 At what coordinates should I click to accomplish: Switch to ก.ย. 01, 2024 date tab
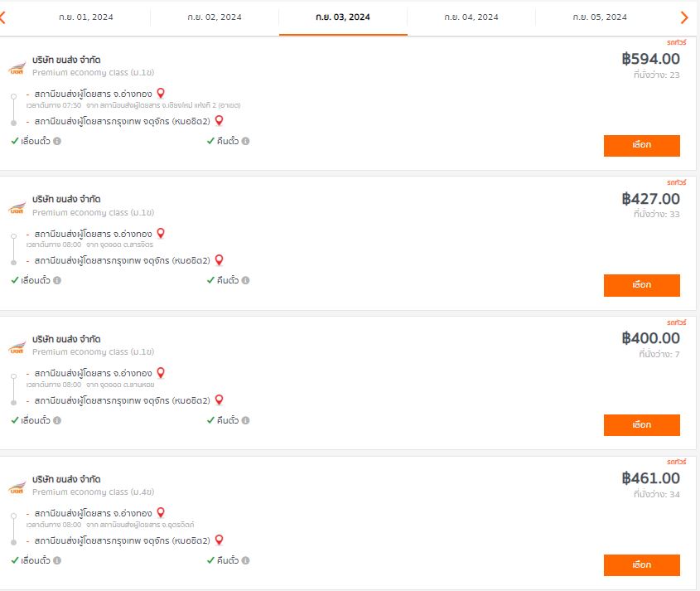(85, 17)
